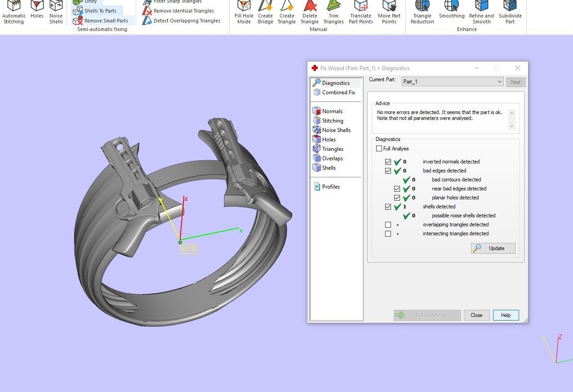Click the WCS origin label
The width and height of the screenshot is (573, 392).
(x=189, y=249)
